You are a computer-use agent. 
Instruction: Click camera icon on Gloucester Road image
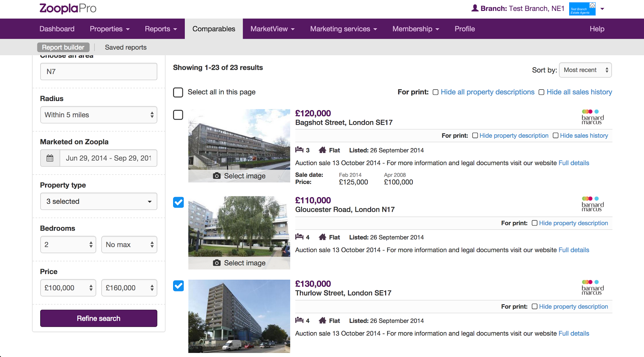coord(217,263)
